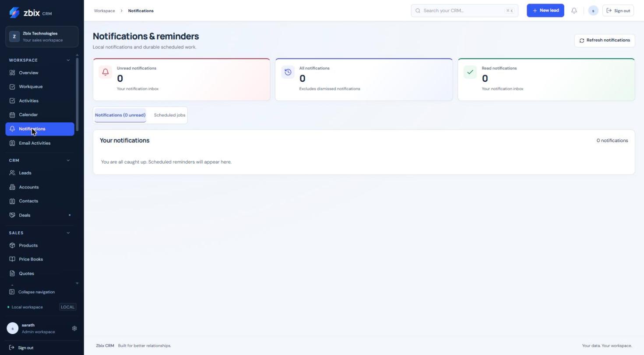Switch to the Scheduled jobs tab

169,115
